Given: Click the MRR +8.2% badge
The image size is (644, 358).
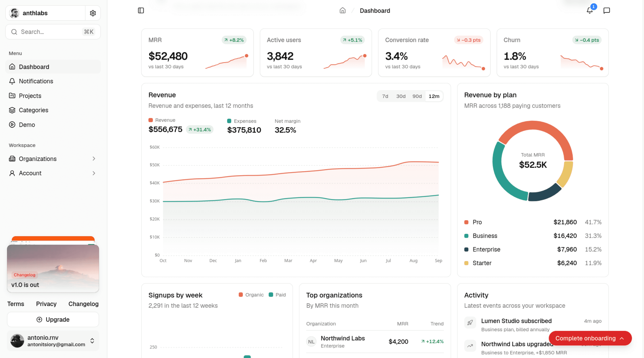Looking at the screenshot, I should tap(234, 40).
